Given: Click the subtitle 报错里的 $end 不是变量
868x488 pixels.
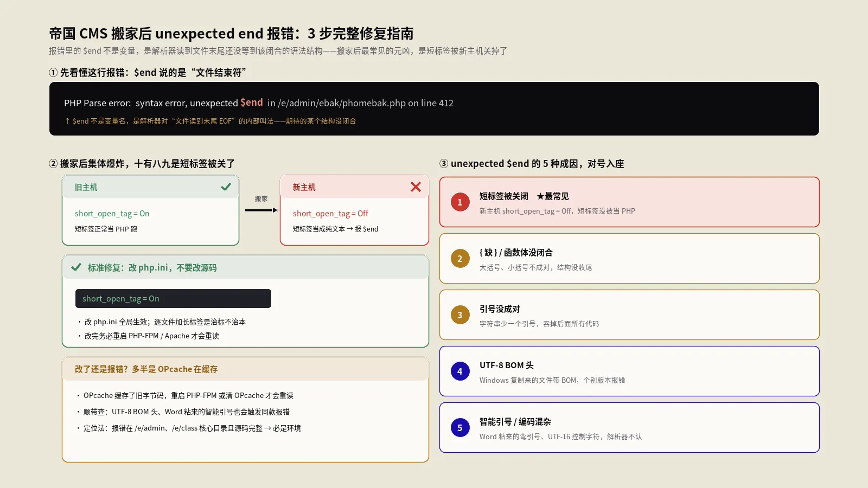Looking at the screenshot, I should point(278,51).
